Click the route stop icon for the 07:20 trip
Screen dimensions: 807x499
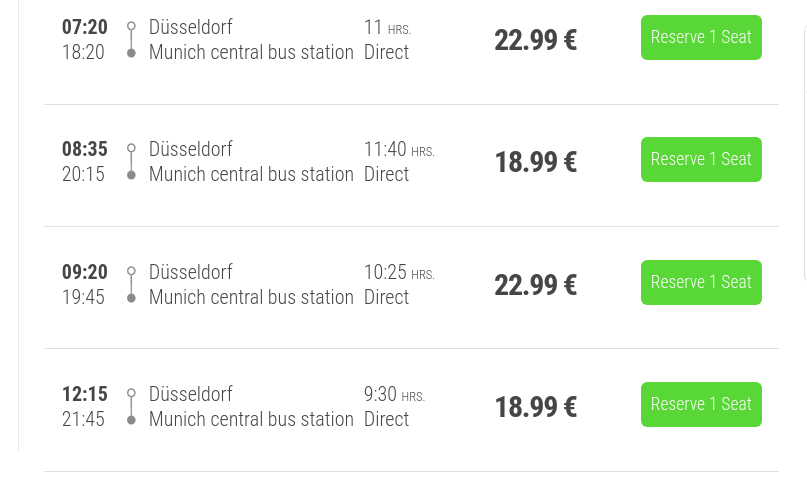pyautogui.click(x=131, y=39)
